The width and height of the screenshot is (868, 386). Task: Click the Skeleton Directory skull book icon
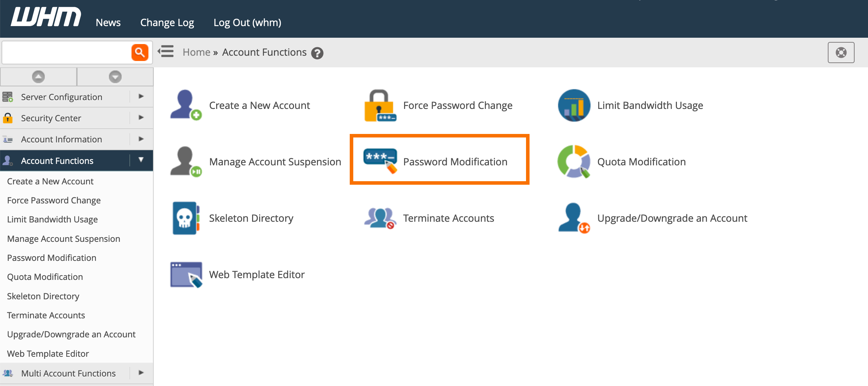click(186, 218)
